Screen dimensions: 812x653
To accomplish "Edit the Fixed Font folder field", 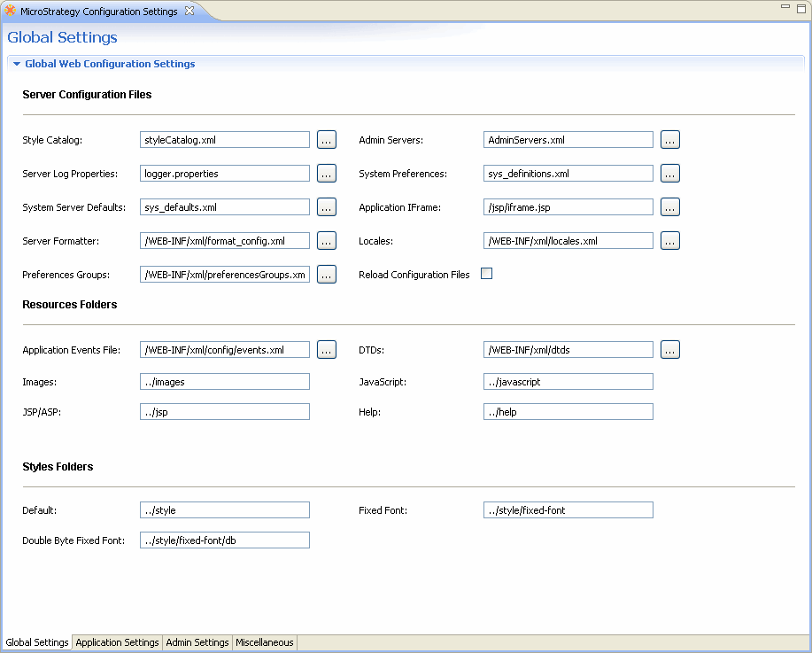I will pos(568,510).
